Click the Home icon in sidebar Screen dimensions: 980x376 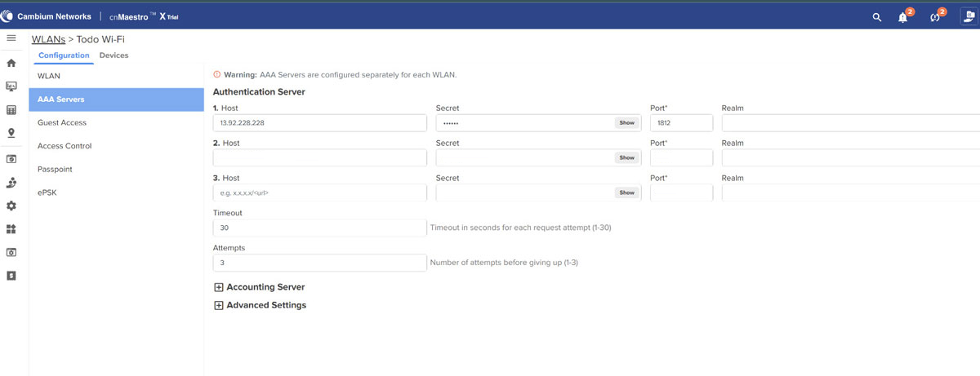pyautogui.click(x=11, y=63)
